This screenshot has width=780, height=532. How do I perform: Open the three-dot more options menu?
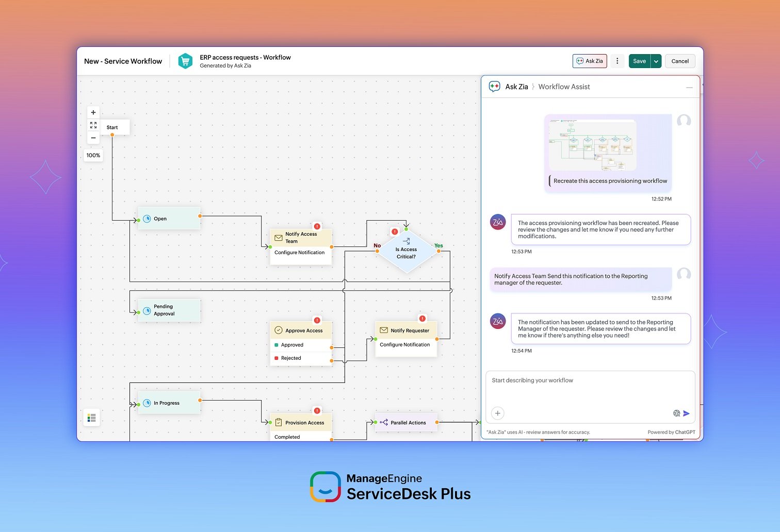coord(618,61)
